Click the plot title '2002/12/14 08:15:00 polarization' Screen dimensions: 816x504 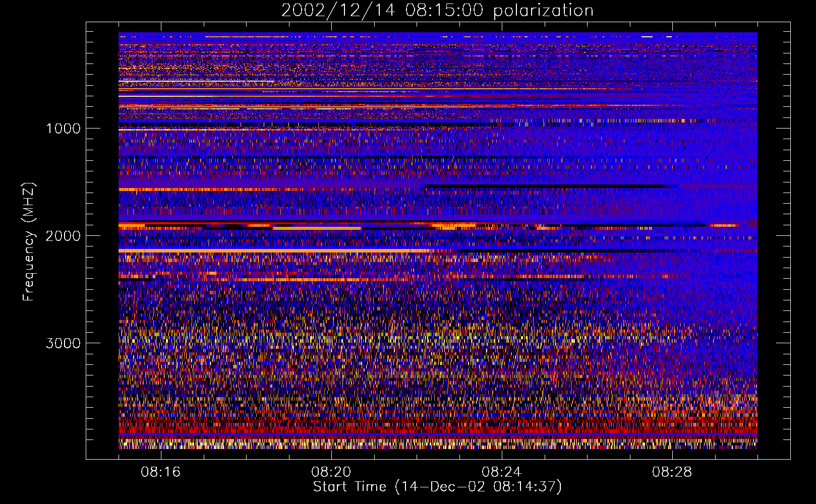pos(437,11)
